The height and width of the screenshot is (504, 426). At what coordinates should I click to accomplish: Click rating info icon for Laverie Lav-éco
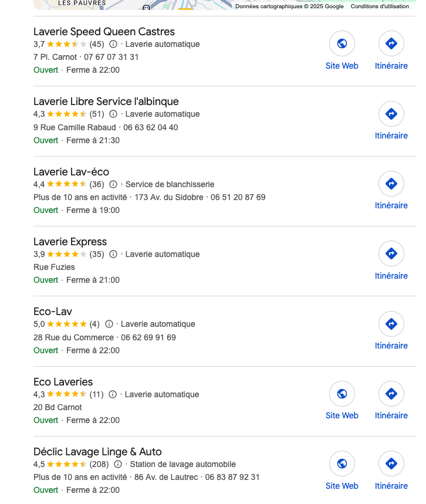coord(113,184)
